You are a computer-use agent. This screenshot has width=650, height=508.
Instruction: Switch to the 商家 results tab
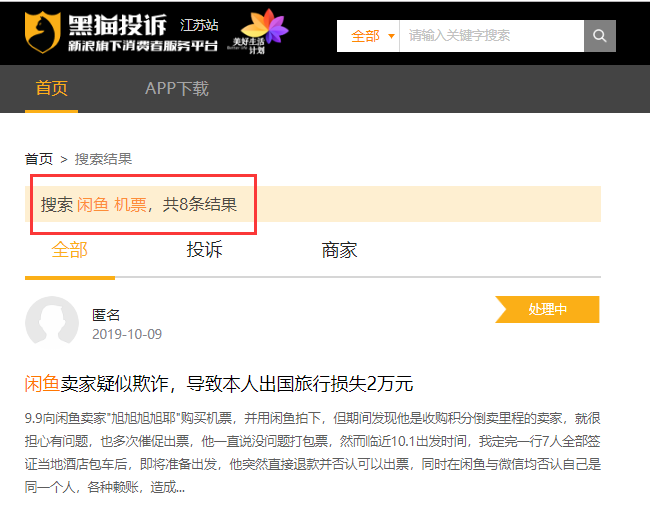coord(340,250)
